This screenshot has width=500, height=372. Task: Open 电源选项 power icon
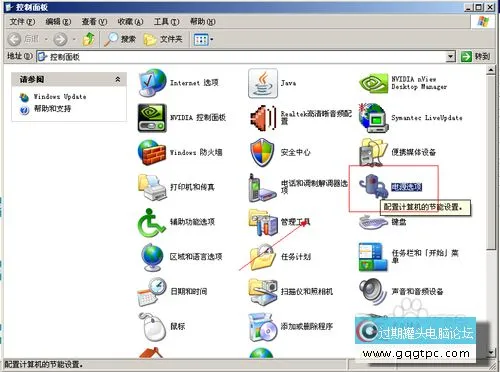(373, 187)
